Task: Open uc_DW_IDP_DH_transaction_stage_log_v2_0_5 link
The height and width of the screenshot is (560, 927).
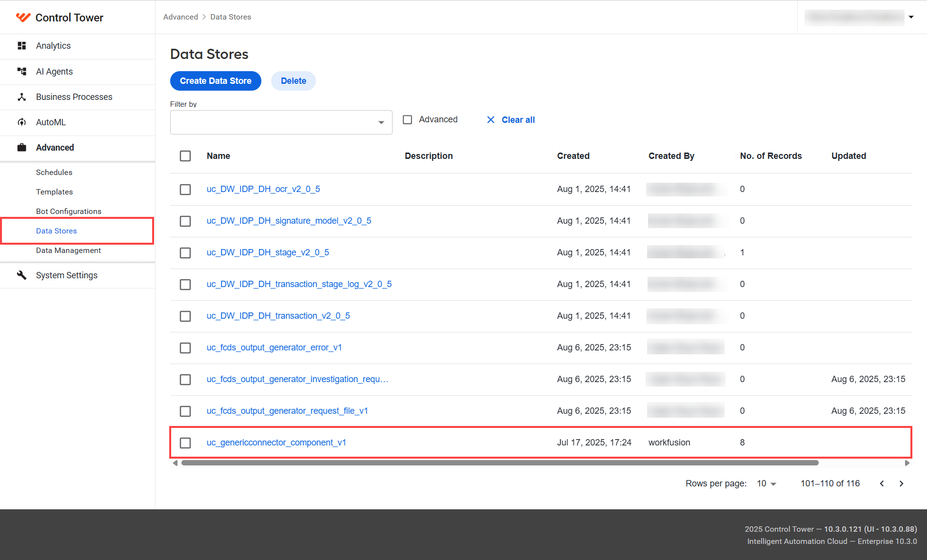Action: [x=299, y=284]
